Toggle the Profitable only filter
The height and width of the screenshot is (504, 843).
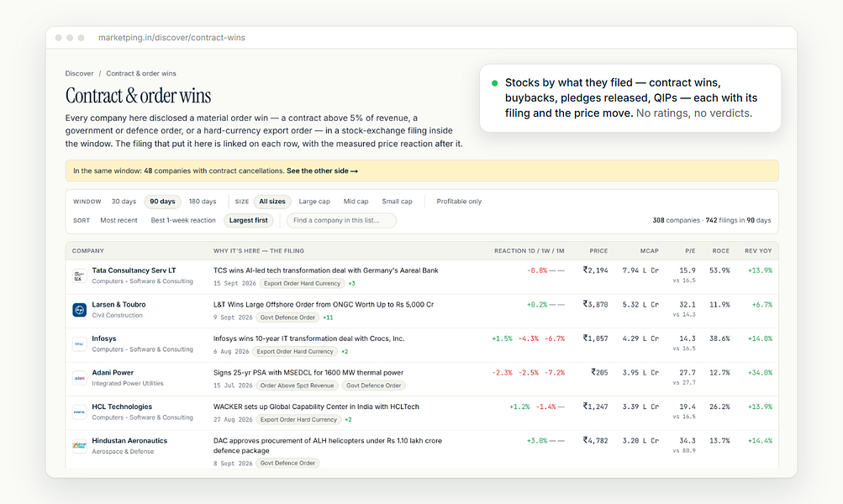(x=459, y=202)
